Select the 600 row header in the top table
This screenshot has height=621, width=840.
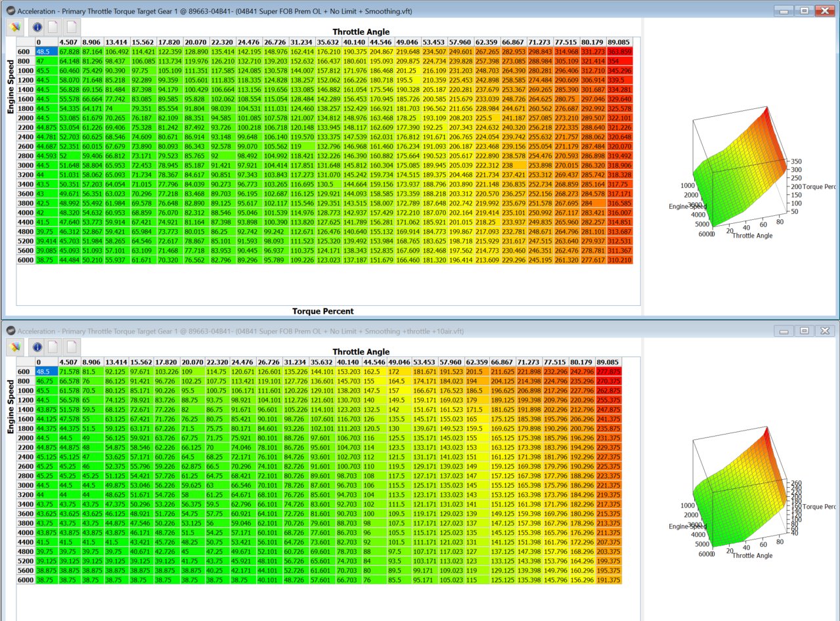25,52
